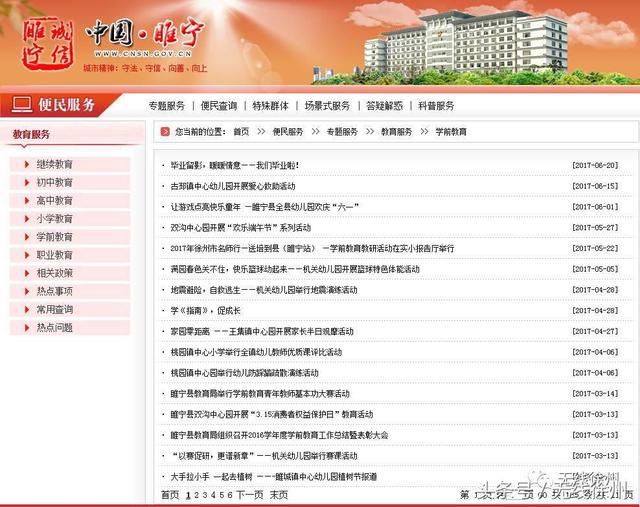The width and height of the screenshot is (640, 507).
Task: Open article 双沟中心园开展欢乐端午节系列活动
Action: (240, 228)
